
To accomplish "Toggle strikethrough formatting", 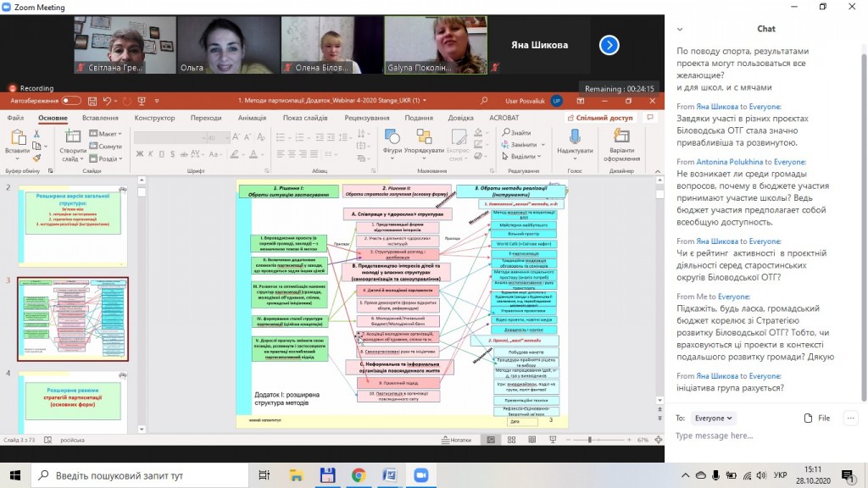I will 184,154.
